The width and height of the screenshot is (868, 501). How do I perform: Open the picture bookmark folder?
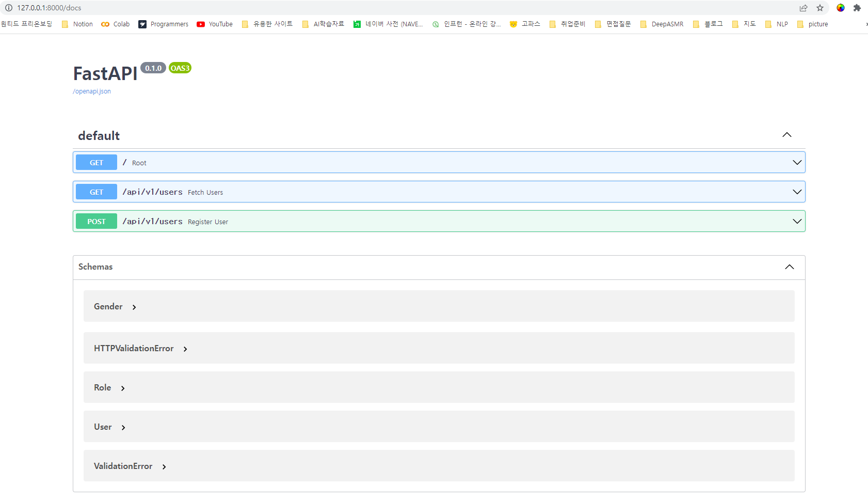(x=813, y=24)
